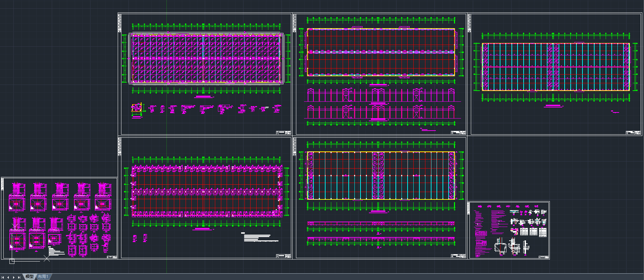The height and width of the screenshot is (280, 644).
Task: Click the magenta title on the design notes sheet
Action: [x=508, y=206]
